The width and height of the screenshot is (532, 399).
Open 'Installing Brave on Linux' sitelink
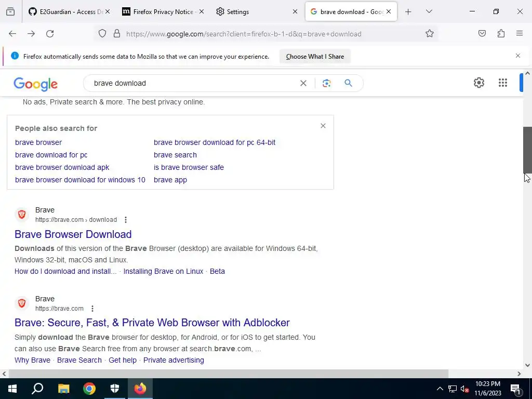pyautogui.click(x=163, y=271)
